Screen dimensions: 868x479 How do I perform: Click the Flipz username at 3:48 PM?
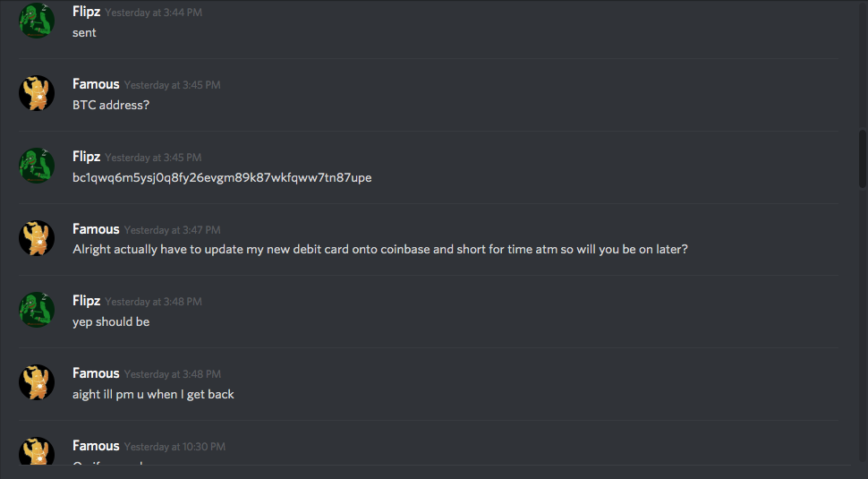(87, 301)
